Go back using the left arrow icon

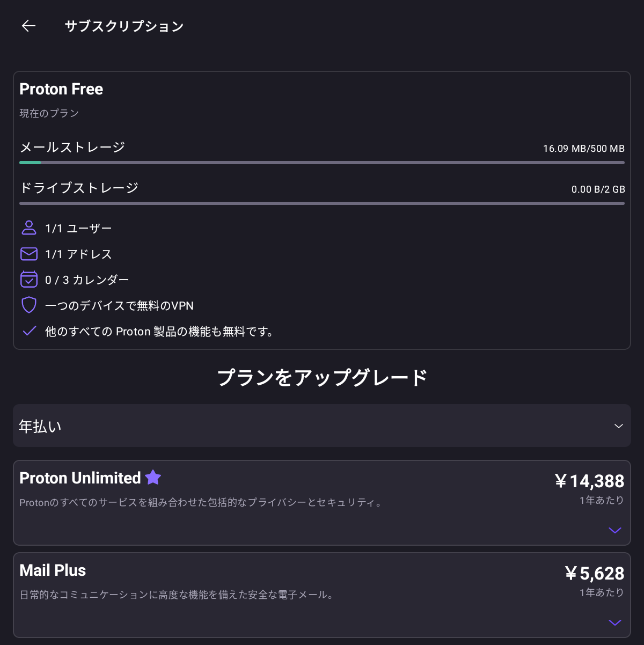coord(28,26)
